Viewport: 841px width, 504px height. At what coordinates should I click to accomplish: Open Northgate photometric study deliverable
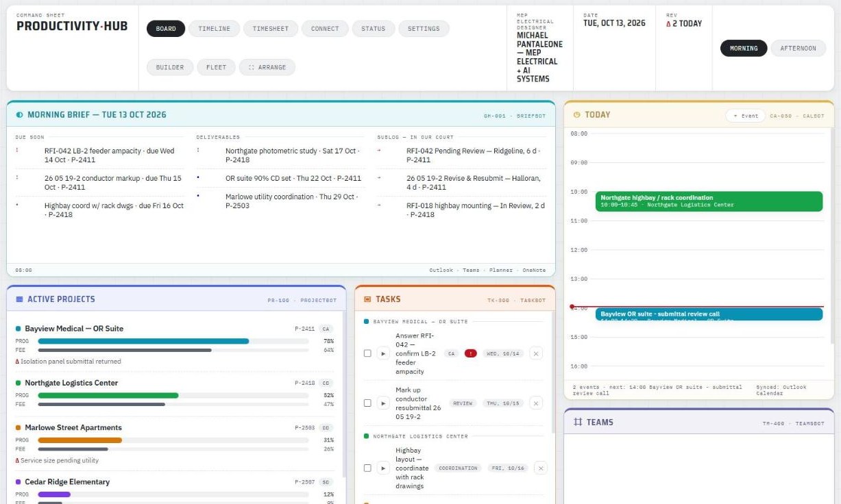281,155
